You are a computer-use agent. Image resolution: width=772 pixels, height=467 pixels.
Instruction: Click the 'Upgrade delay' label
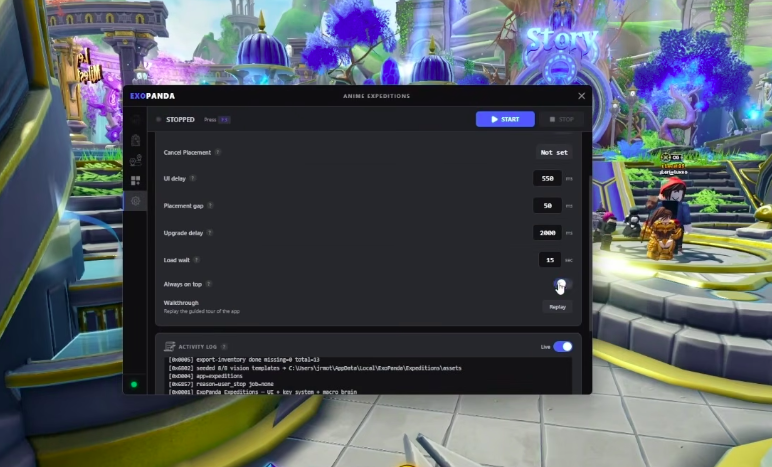tap(183, 233)
